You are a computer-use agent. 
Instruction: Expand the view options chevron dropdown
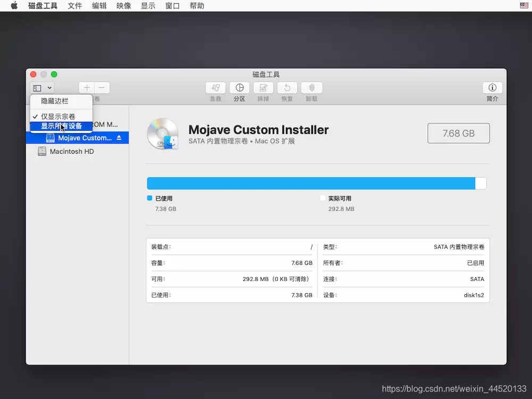click(49, 88)
